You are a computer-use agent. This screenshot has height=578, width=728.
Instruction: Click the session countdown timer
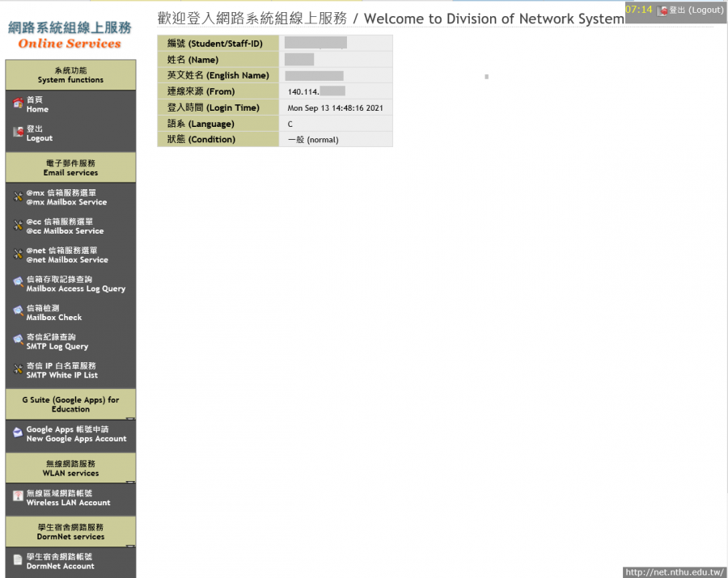click(639, 10)
